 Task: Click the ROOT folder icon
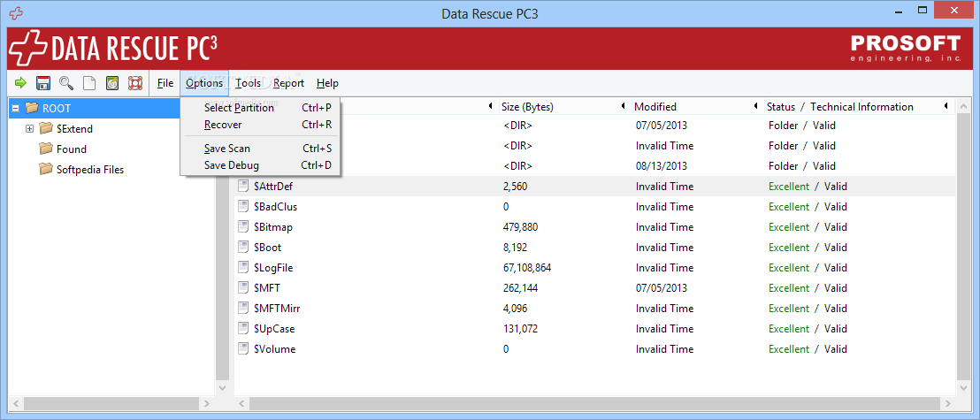(32, 108)
